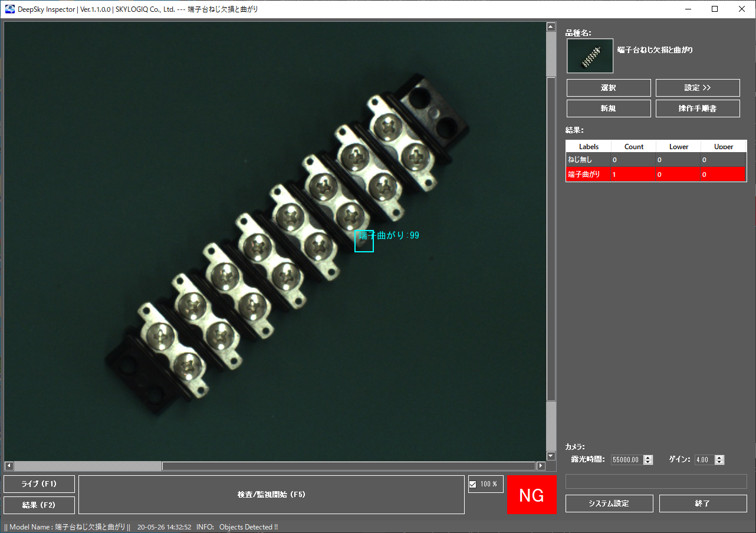Click the cyan 端子曲がり:99 detection box
This screenshot has height=533, width=756.
[364, 241]
